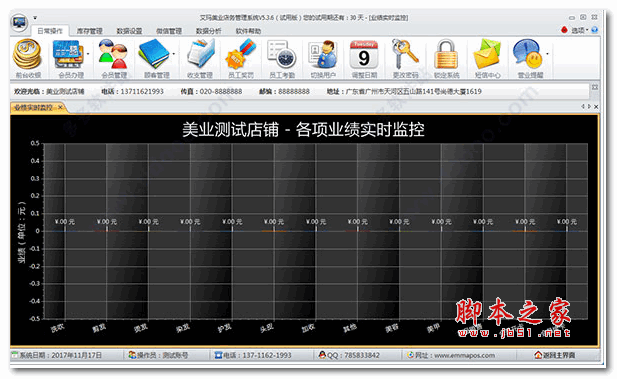Click the first ¥.00 元 data label on chart
Image resolution: width=617 pixels, height=379 pixels.
pos(65,222)
